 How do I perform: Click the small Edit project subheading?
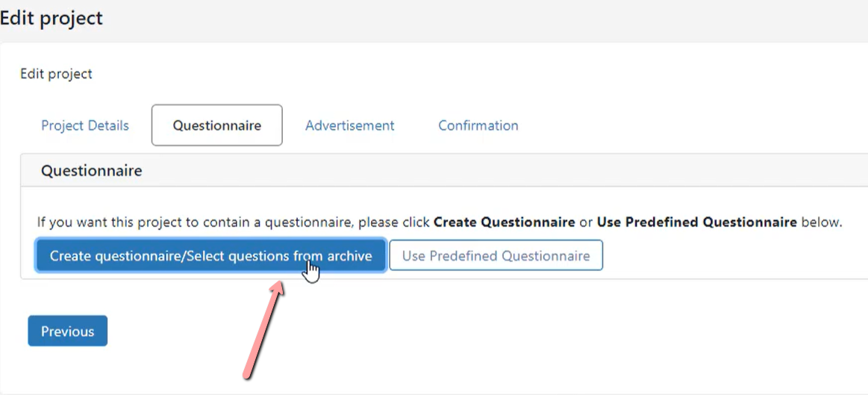57,74
